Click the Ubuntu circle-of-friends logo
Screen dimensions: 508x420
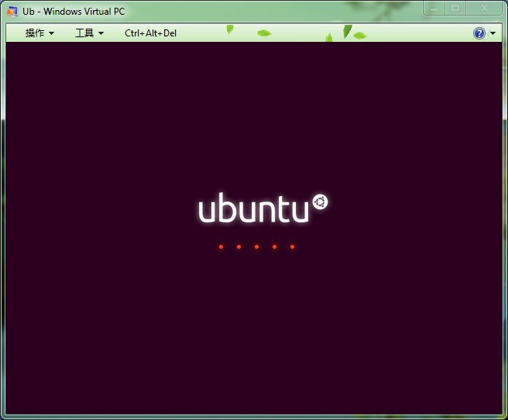(320, 202)
